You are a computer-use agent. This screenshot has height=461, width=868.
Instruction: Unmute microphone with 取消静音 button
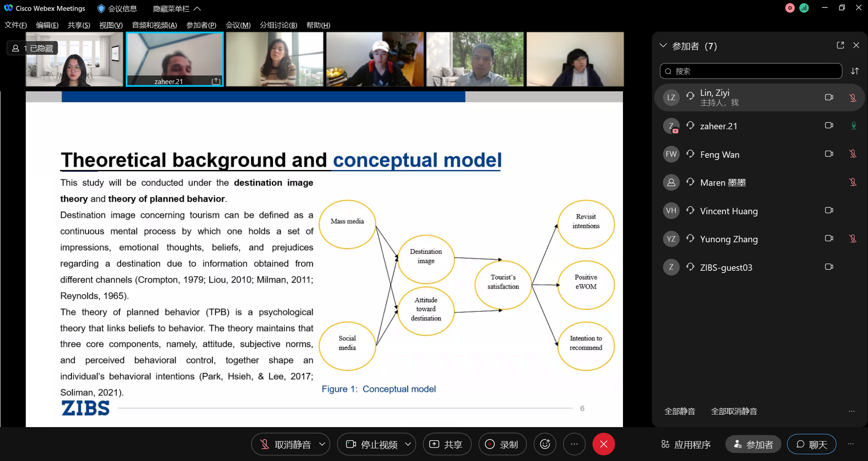tap(285, 445)
